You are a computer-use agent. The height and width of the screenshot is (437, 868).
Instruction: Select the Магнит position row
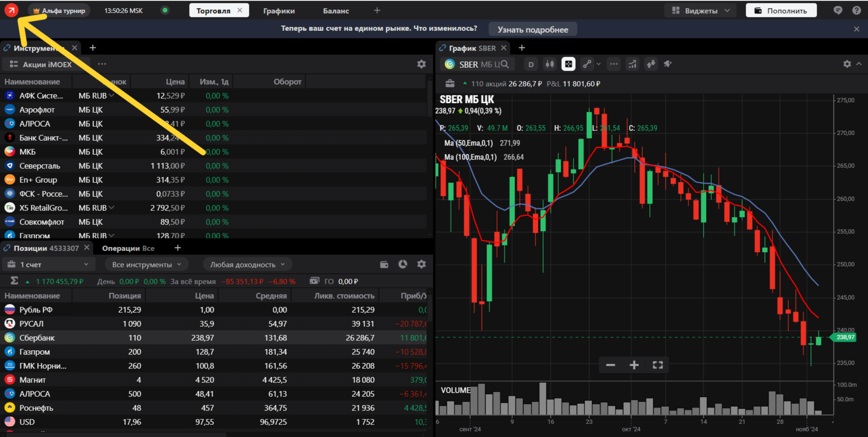click(x=213, y=380)
